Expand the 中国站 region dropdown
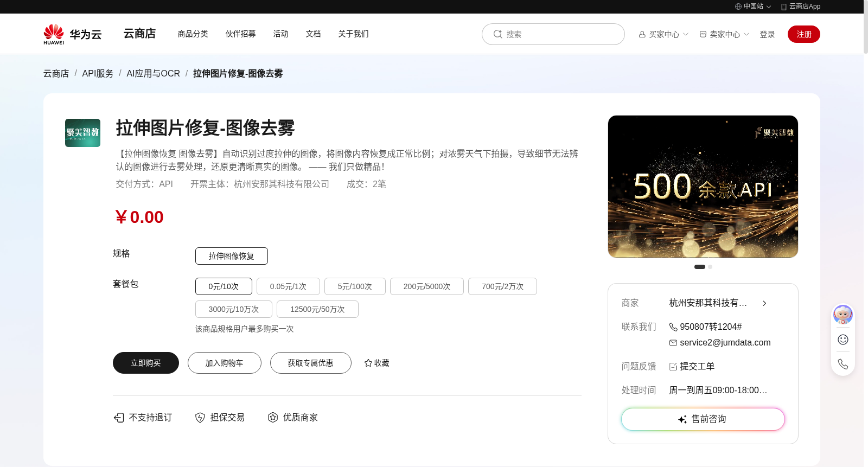The width and height of the screenshot is (868, 467). (x=769, y=7)
